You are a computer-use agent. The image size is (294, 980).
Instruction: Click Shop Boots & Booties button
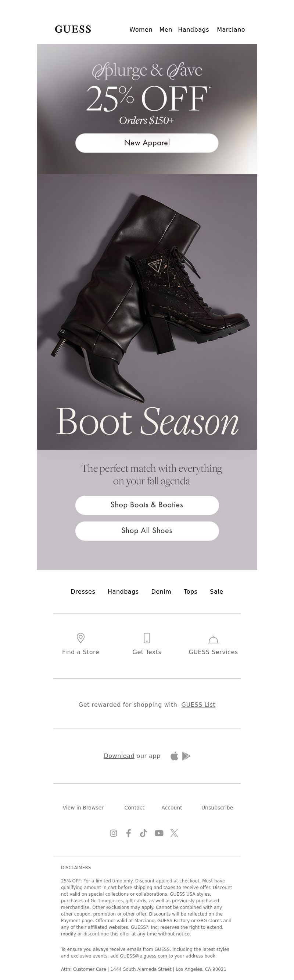pyautogui.click(x=147, y=505)
